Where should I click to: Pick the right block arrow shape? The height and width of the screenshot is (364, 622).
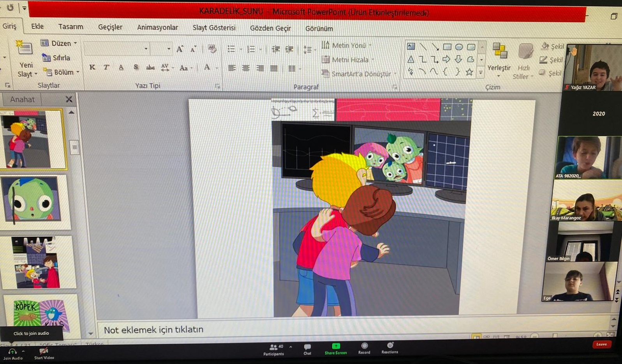pyautogui.click(x=446, y=60)
